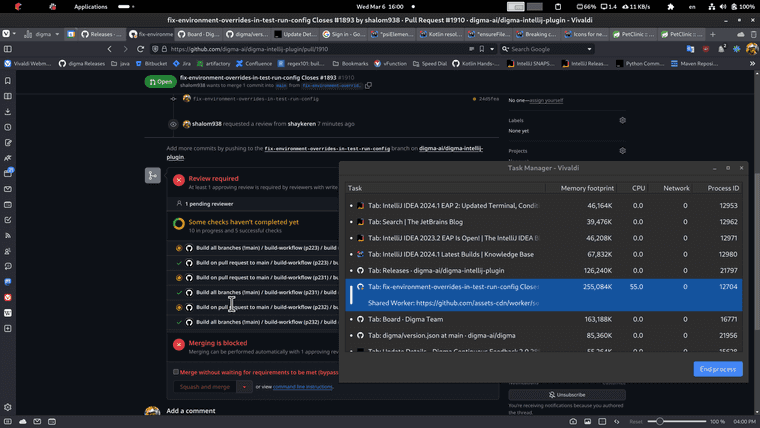Screen dimensions: 760x428
Task: Add a web panel with plus icon
Action: coord(8,329)
